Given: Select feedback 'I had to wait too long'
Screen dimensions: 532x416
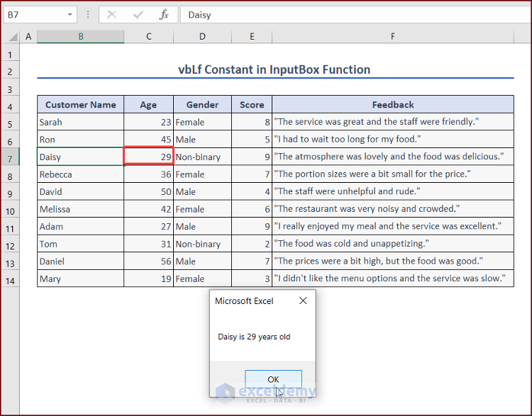Looking at the screenshot, I should tap(393, 140).
